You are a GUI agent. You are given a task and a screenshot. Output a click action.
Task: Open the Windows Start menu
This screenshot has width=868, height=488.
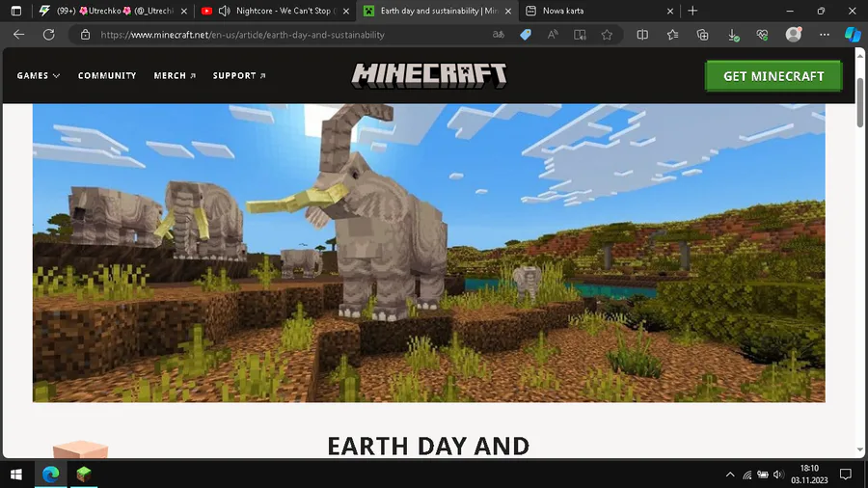coord(16,474)
